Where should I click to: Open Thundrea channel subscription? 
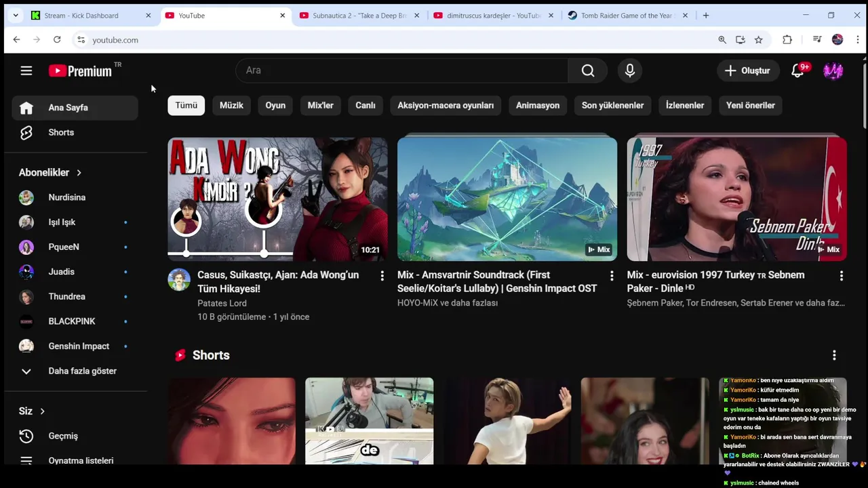75,297
